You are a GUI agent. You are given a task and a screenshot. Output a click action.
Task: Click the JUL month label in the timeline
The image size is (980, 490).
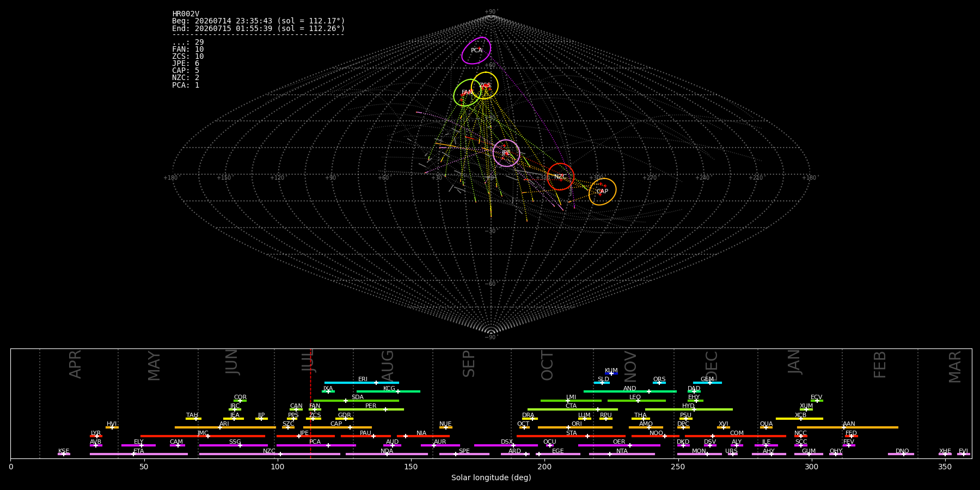pyautogui.click(x=308, y=361)
